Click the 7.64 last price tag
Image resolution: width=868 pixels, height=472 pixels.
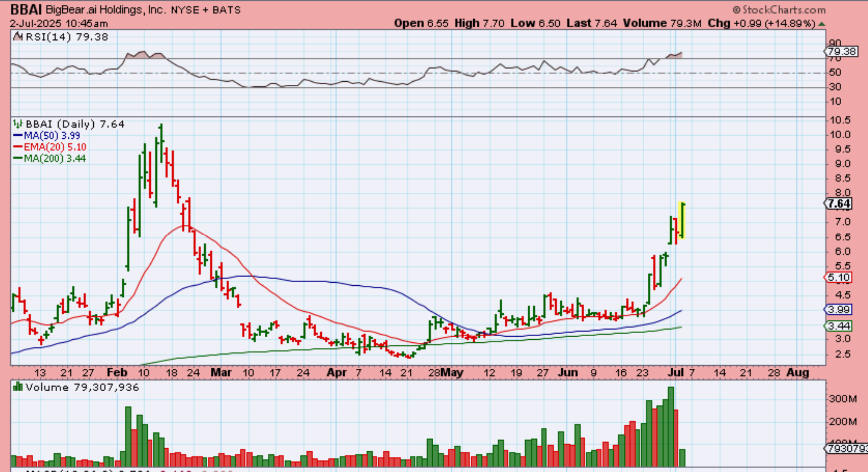coord(838,204)
